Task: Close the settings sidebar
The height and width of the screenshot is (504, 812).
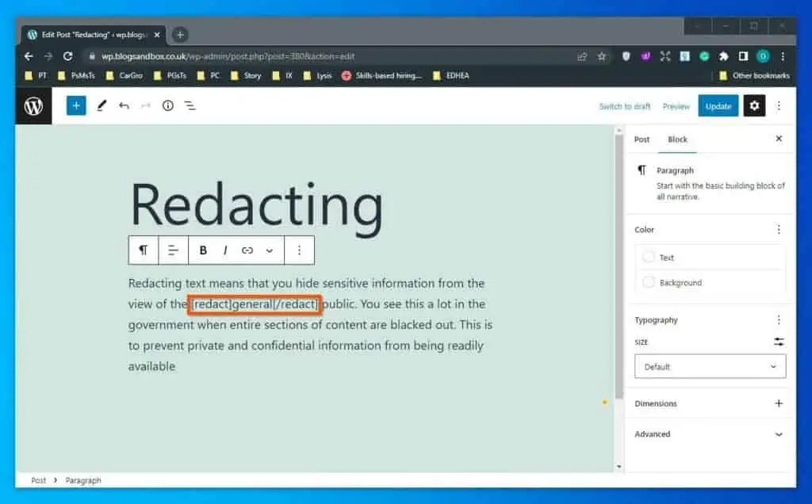Action: click(779, 139)
